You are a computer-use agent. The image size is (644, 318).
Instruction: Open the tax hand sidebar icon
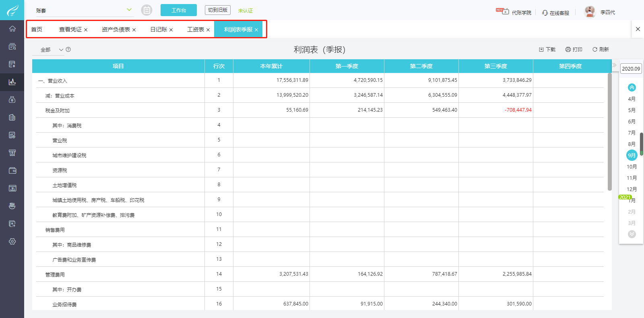12,206
